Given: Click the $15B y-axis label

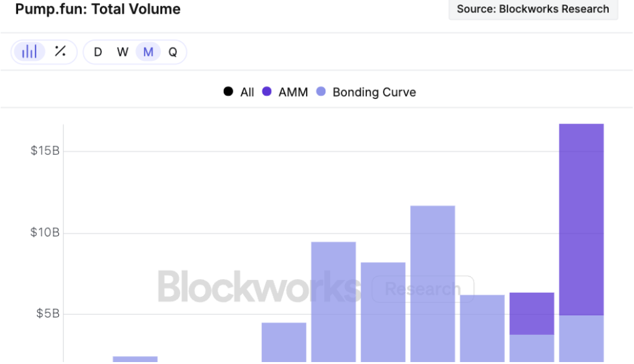Looking at the screenshot, I should click(45, 151).
